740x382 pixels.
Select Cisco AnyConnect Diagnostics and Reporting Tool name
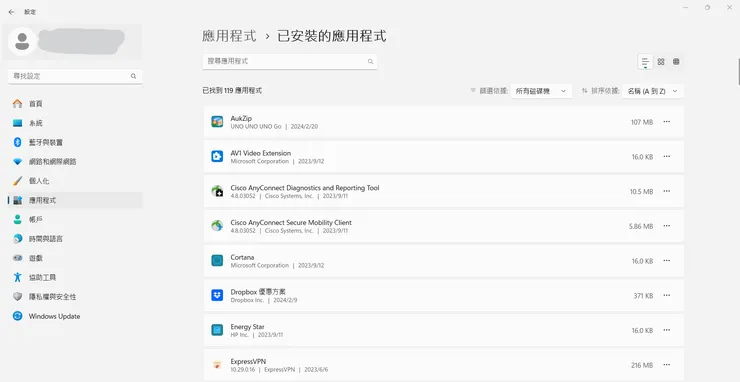[305, 188]
